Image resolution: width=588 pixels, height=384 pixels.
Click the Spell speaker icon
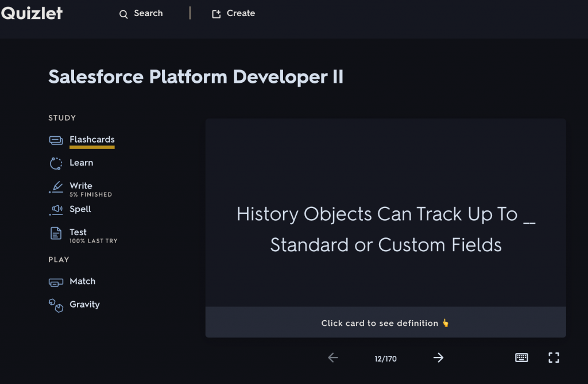coord(56,210)
